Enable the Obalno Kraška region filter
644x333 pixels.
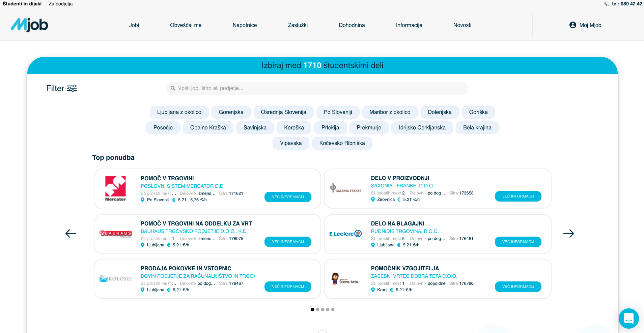(x=208, y=128)
